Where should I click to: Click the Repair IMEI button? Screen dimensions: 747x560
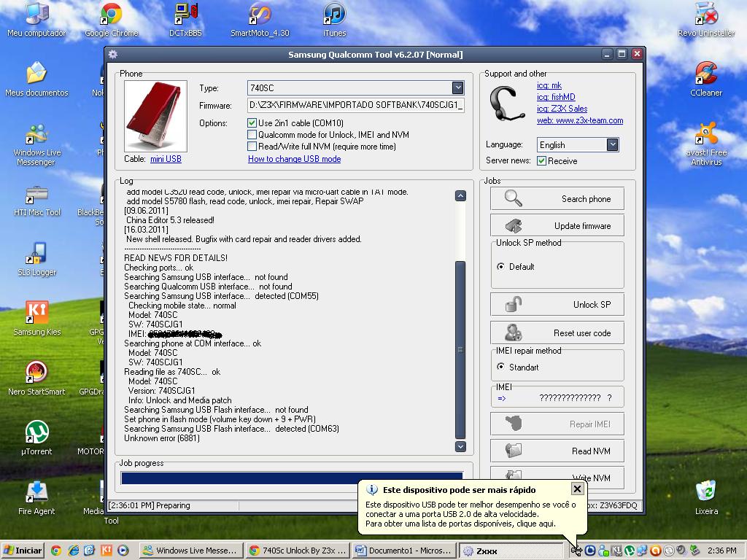pos(557,424)
